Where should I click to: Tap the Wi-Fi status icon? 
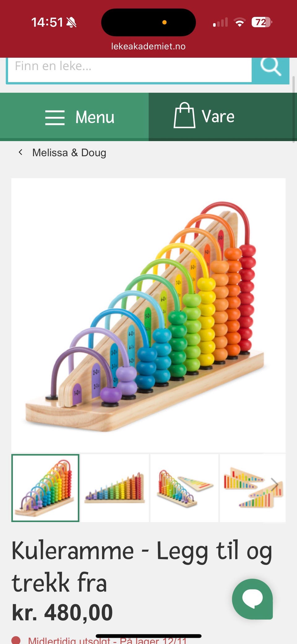(239, 22)
